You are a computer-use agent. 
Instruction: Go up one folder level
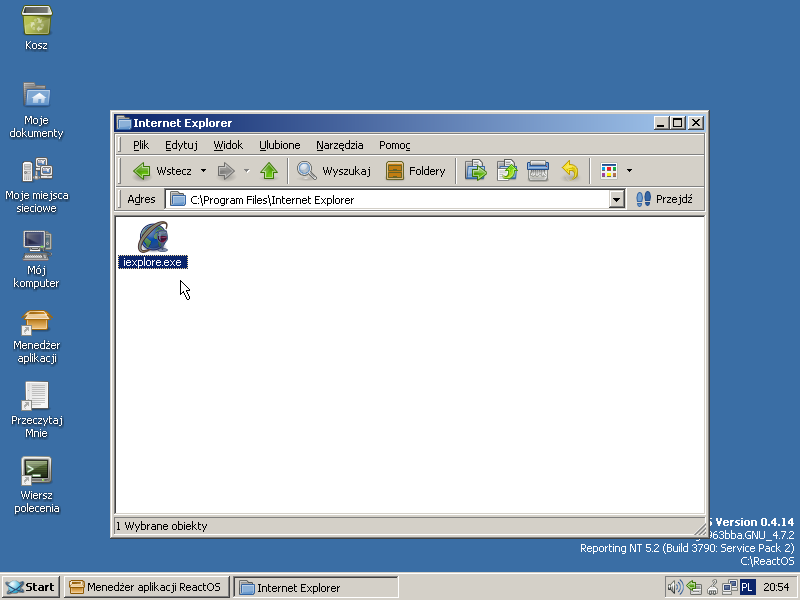coord(269,171)
